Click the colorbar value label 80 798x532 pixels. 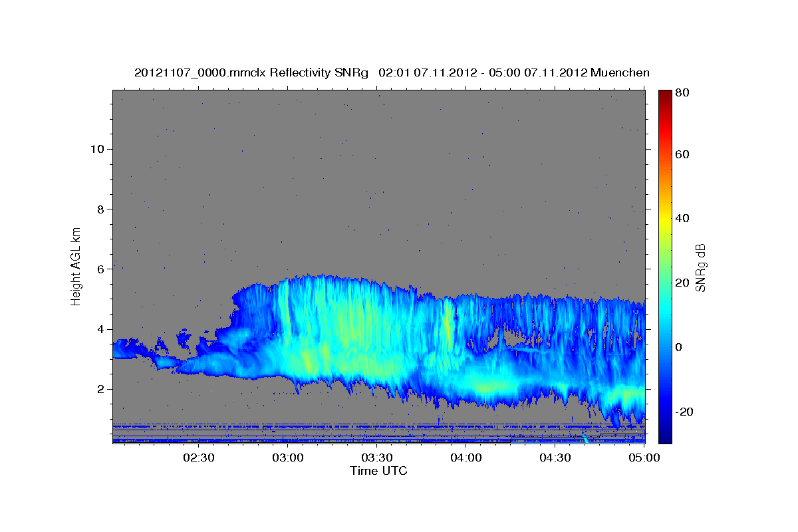pyautogui.click(x=682, y=93)
